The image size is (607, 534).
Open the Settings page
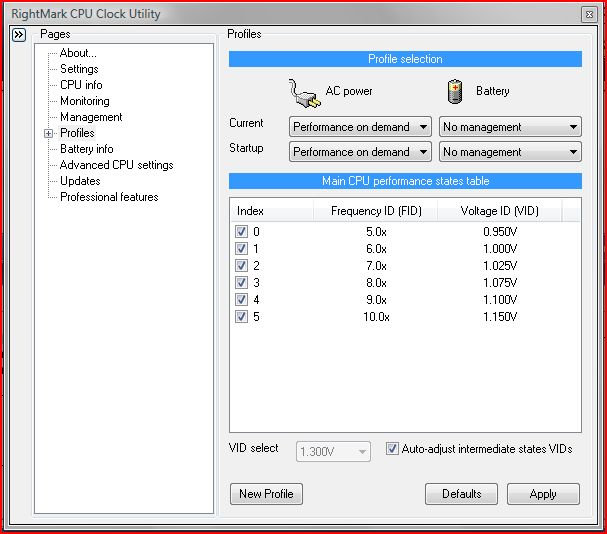point(79,69)
